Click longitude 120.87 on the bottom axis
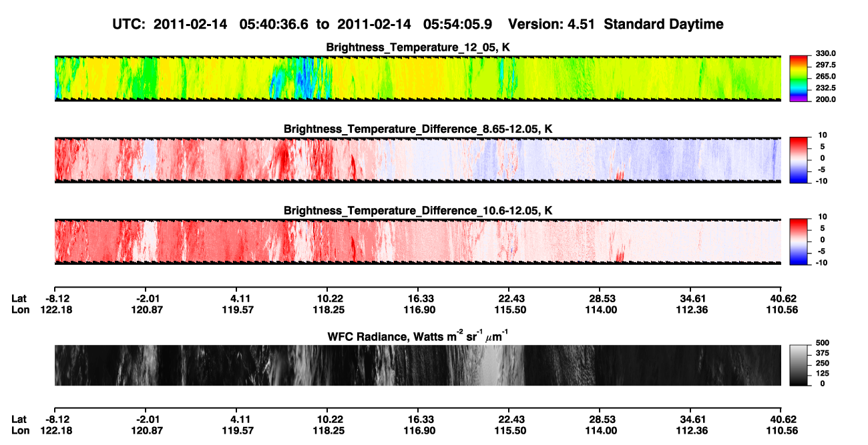 [x=146, y=431]
